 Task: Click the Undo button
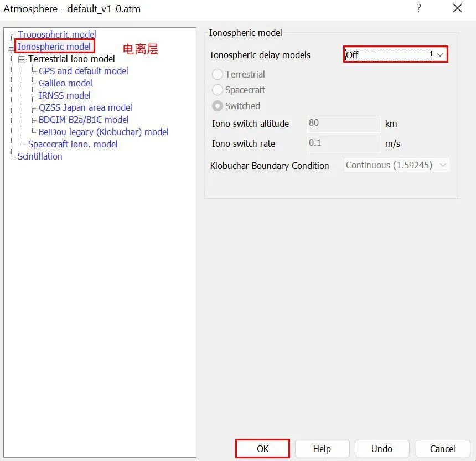pyautogui.click(x=381, y=449)
